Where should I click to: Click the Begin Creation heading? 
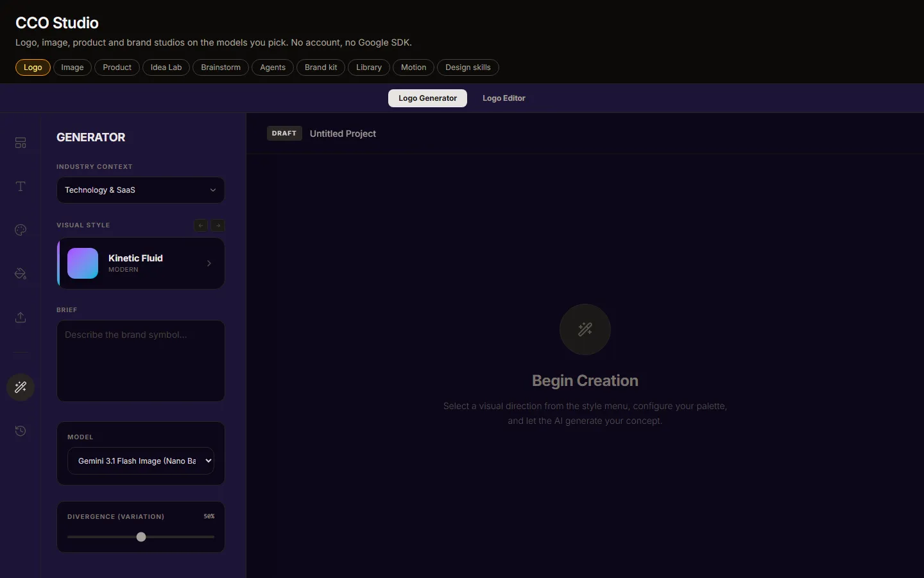coord(585,381)
